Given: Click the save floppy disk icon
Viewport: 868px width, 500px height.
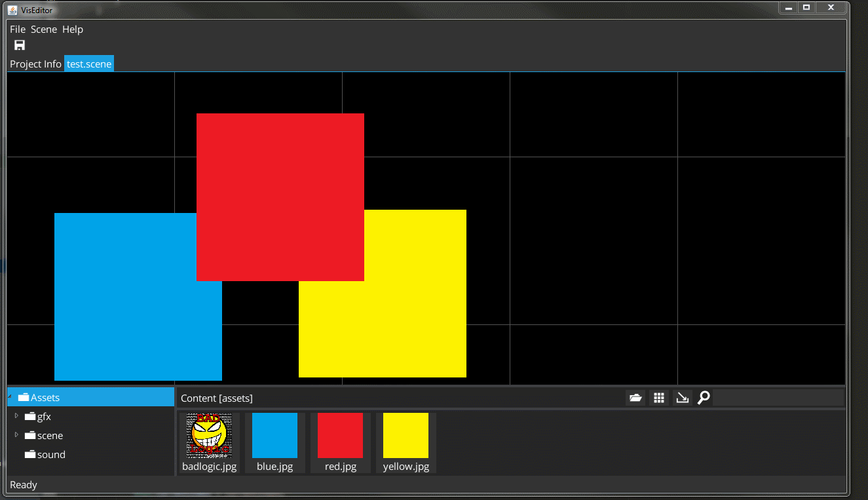Looking at the screenshot, I should pyautogui.click(x=20, y=45).
